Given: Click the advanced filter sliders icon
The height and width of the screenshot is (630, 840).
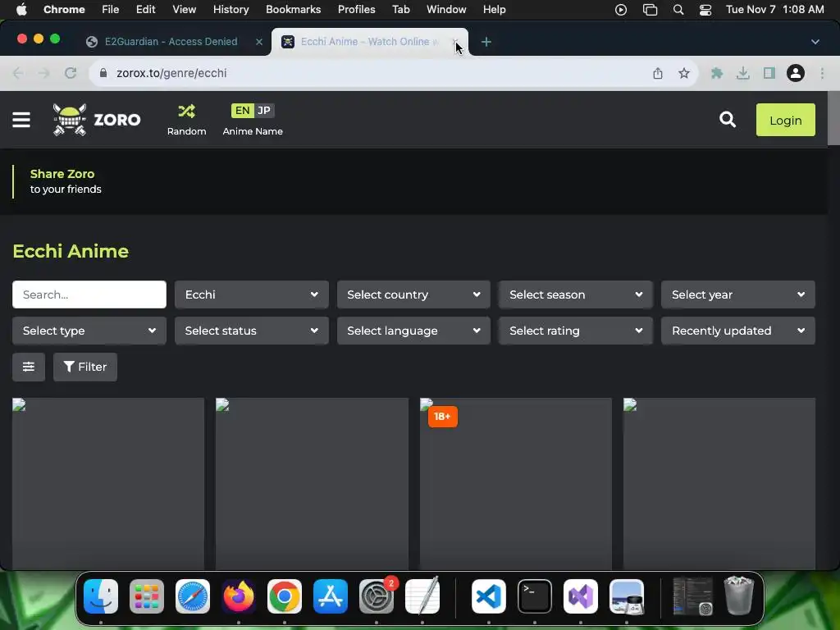Looking at the screenshot, I should (29, 367).
